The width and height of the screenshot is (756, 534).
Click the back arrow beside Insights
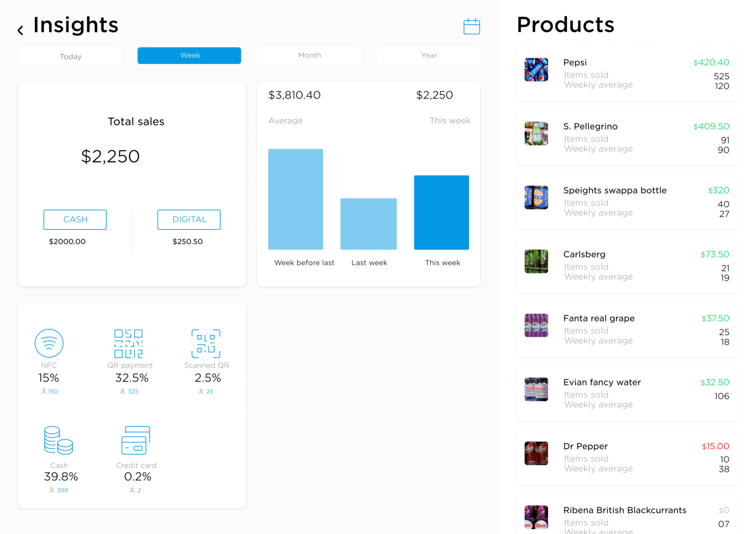pos(20,30)
